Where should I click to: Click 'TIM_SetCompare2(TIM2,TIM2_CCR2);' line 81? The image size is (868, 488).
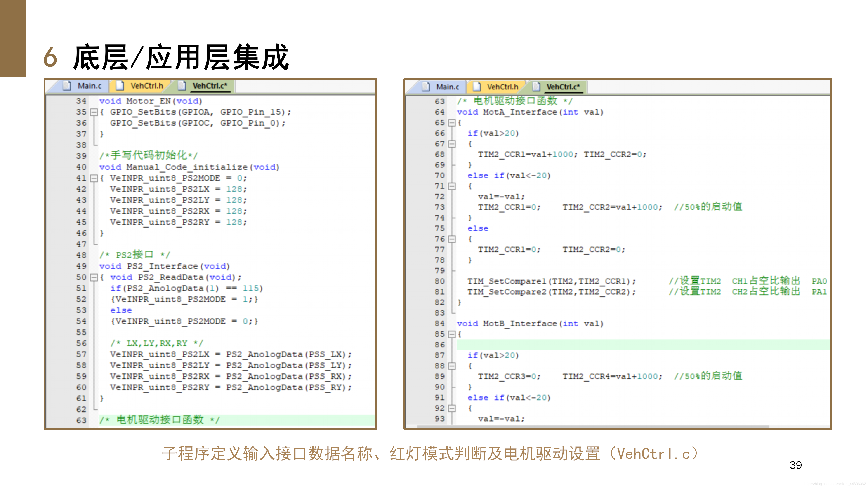552,292
